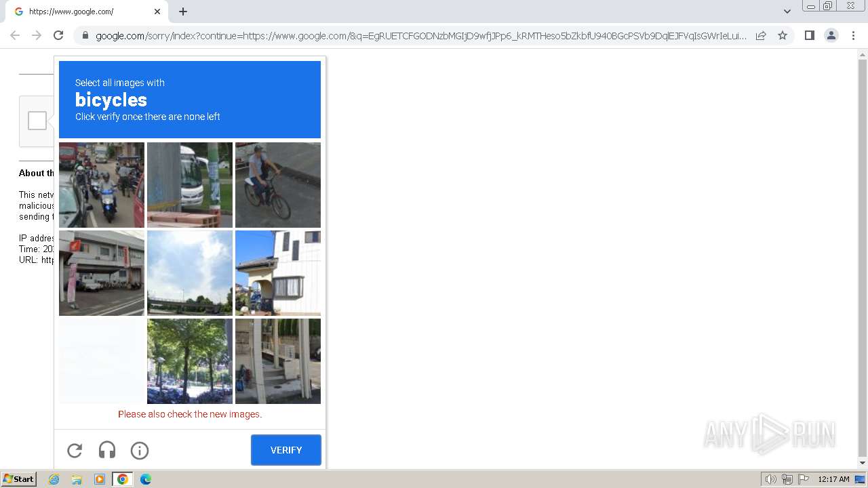Click 'Please also check the new images' message

[x=190, y=414]
